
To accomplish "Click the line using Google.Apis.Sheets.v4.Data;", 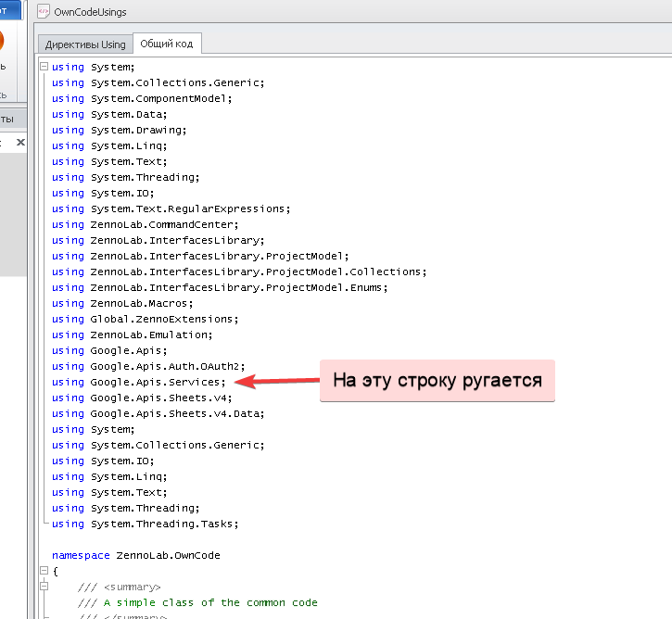I will click(x=158, y=414).
